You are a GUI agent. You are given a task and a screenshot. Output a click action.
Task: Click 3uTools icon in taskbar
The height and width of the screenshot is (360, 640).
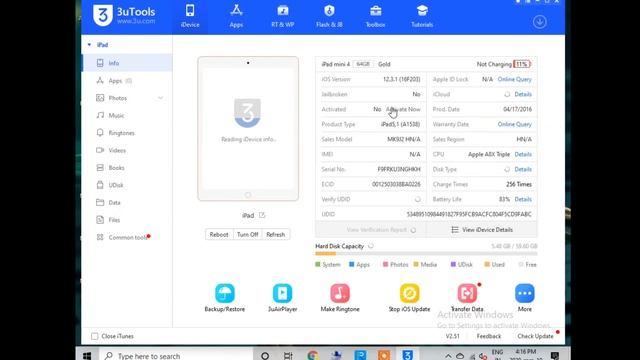click(x=407, y=356)
